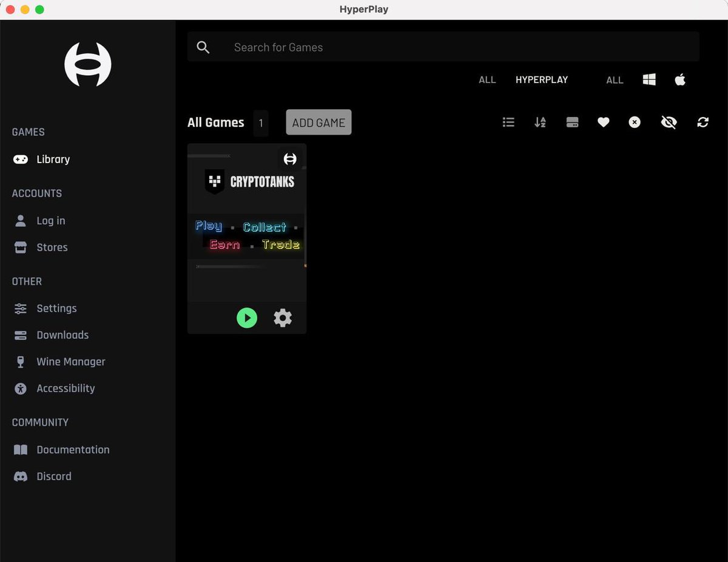The image size is (728, 562).
Task: Toggle alphabetical sort order
Action: click(x=540, y=122)
